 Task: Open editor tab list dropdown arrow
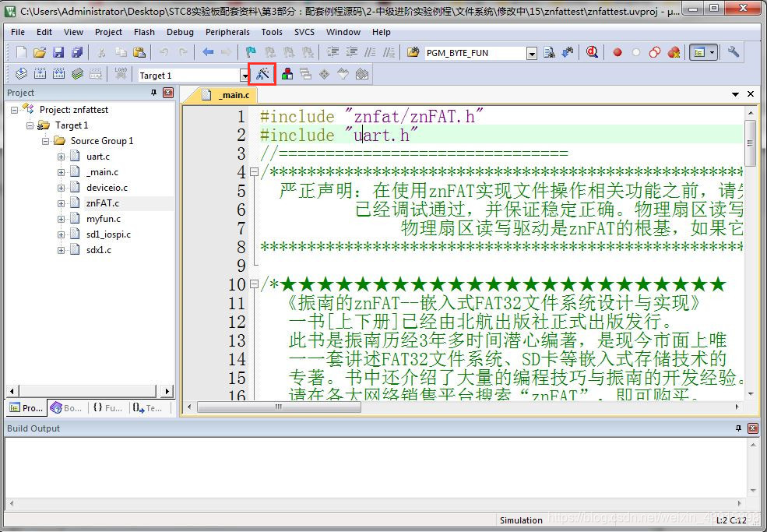(735, 94)
